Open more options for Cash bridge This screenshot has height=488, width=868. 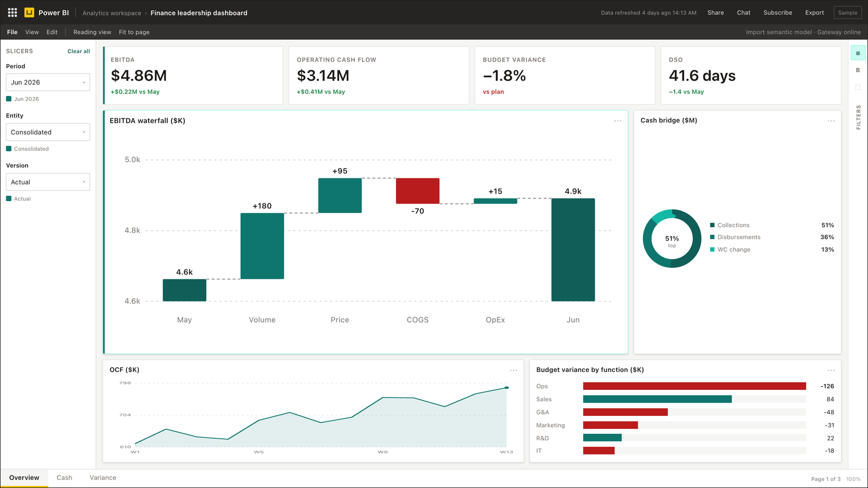pyautogui.click(x=831, y=121)
